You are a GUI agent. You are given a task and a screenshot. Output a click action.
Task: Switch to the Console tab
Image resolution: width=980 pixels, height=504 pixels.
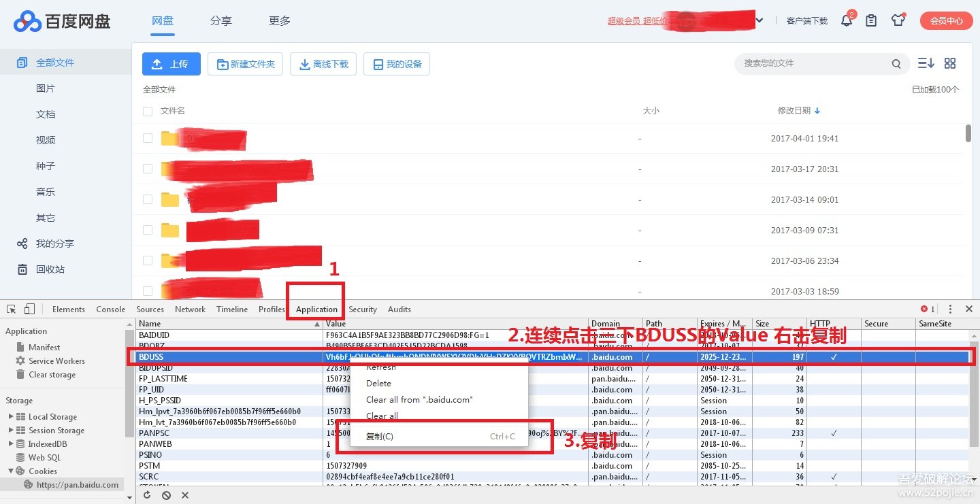pyautogui.click(x=111, y=309)
